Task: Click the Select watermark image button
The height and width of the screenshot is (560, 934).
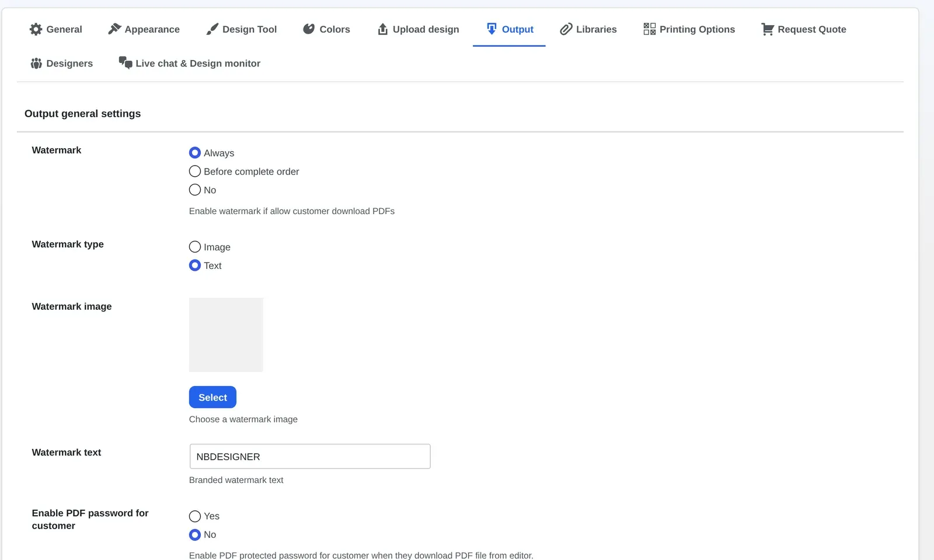Action: coord(212,397)
